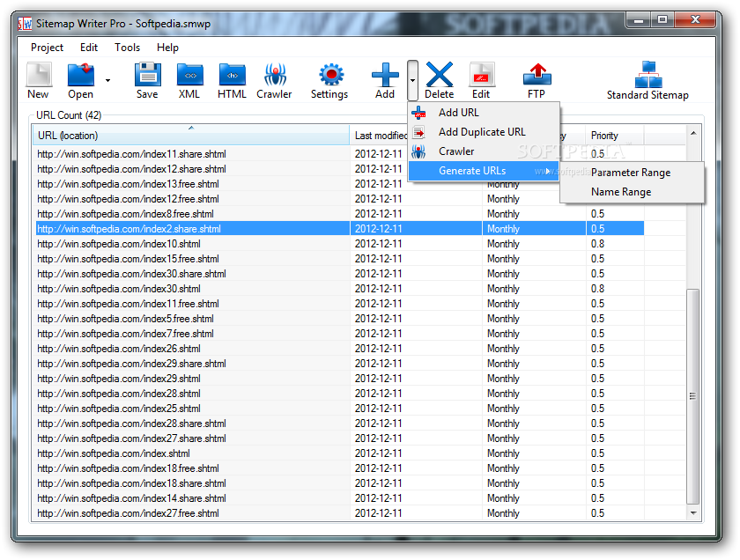Open the Help menu
Image resolution: width=740 pixels, height=560 pixels.
(x=167, y=48)
